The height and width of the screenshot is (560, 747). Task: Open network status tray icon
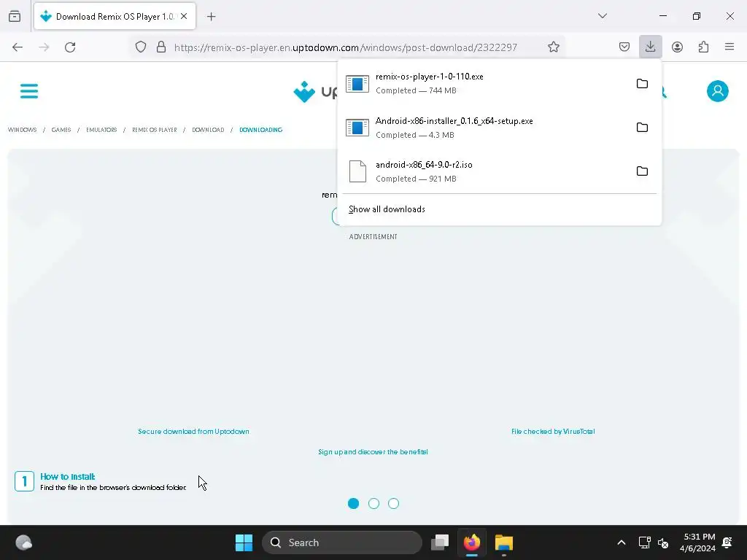[644, 542]
